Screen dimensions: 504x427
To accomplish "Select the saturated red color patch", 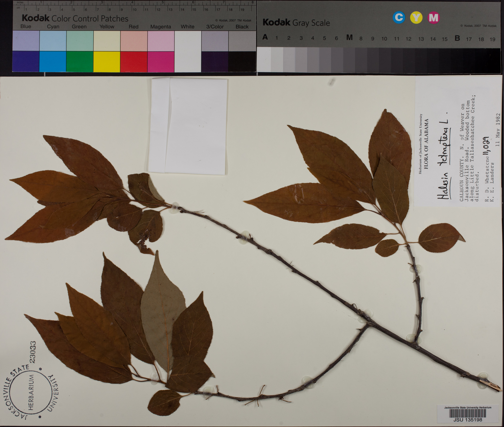I will [x=134, y=61].
